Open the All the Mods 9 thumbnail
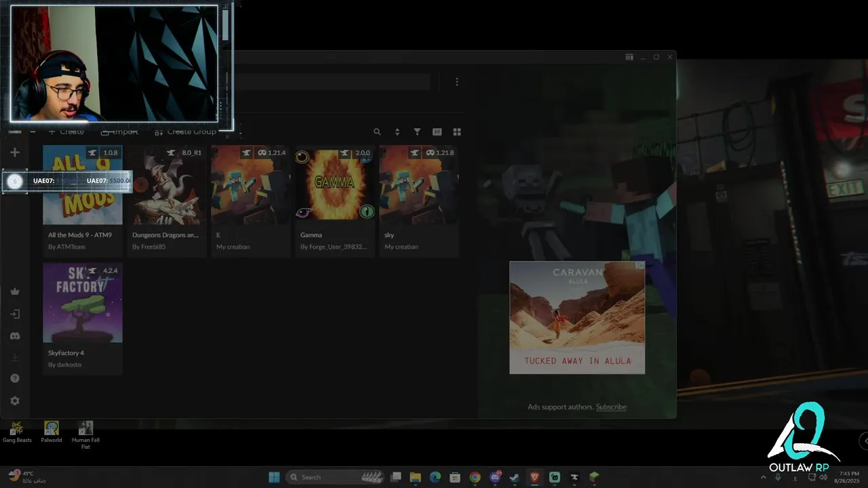Image resolution: width=868 pixels, height=488 pixels. [x=83, y=185]
